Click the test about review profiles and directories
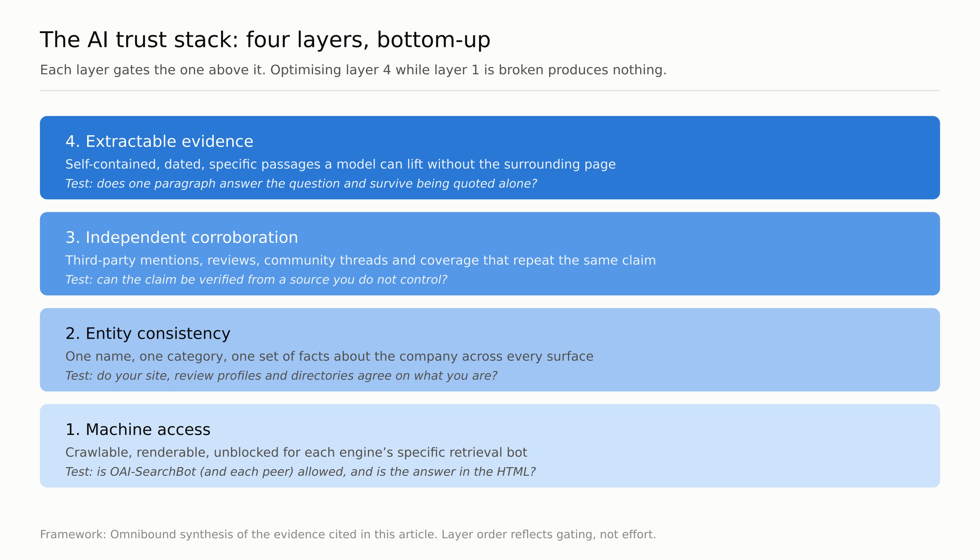 click(281, 376)
